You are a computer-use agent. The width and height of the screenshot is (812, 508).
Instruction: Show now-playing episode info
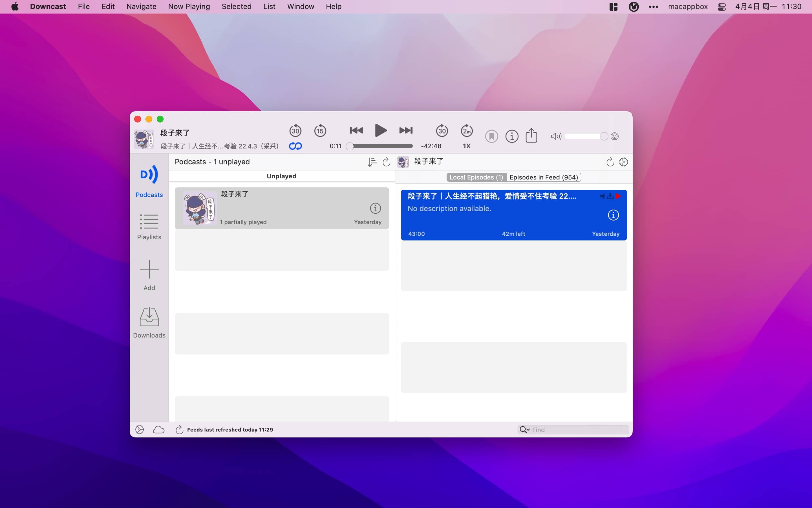512,136
